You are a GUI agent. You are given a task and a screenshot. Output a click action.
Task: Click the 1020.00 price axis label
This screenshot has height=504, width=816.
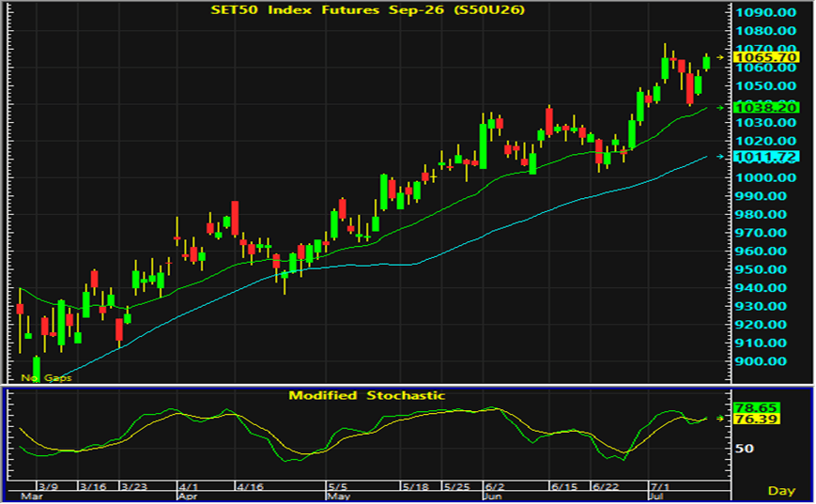point(765,141)
